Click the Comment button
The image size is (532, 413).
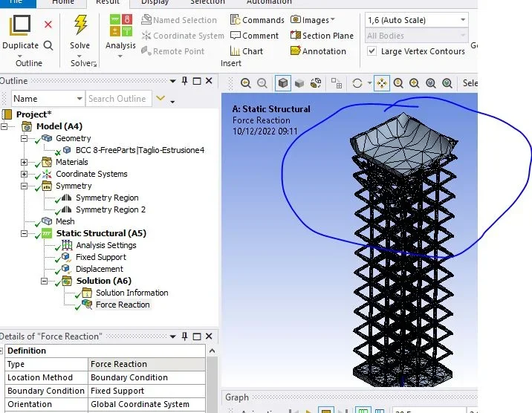point(254,36)
